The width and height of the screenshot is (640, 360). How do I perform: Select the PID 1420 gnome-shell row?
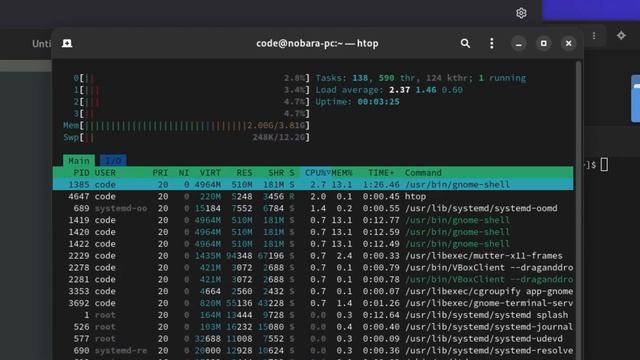pos(313,232)
